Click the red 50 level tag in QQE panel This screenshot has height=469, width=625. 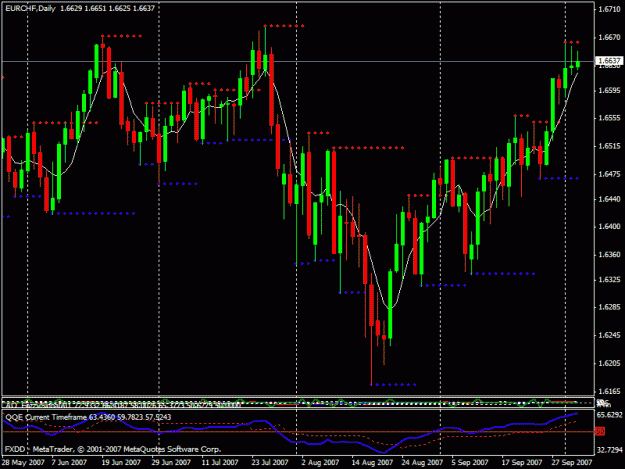(600, 431)
